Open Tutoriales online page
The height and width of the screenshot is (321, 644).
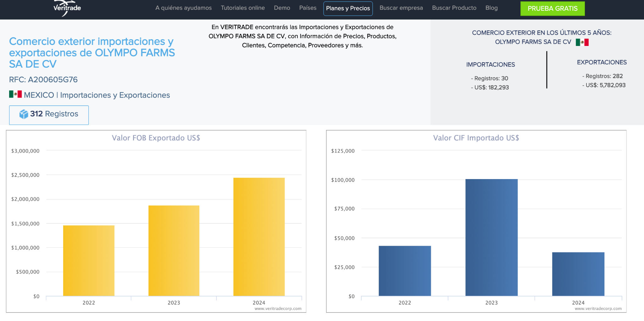243,8
